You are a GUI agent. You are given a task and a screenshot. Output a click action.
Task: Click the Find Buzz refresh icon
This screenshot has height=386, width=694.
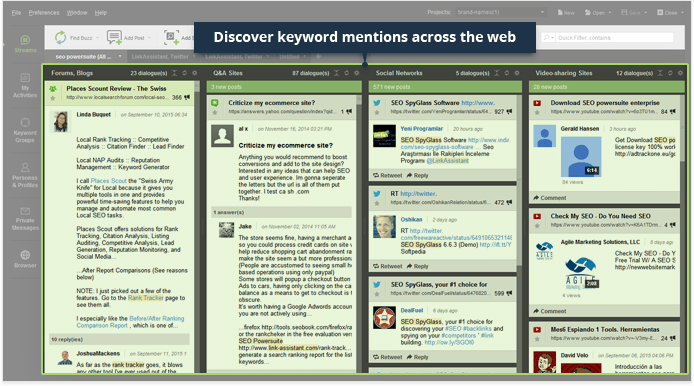61,38
